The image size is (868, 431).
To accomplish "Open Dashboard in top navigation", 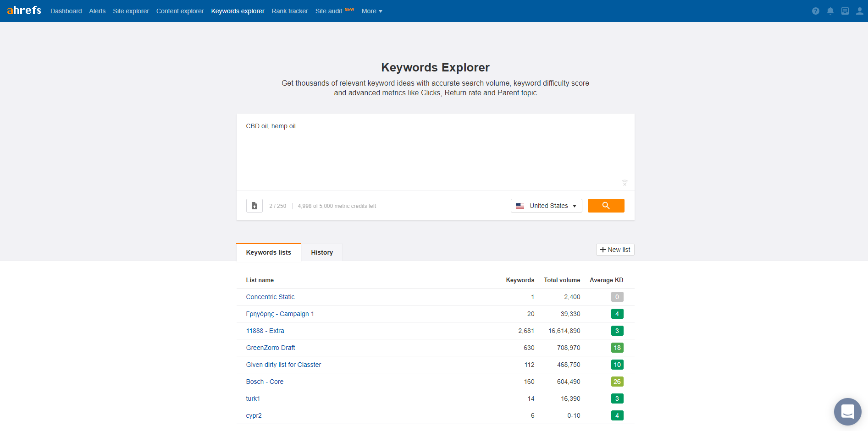I will (66, 11).
